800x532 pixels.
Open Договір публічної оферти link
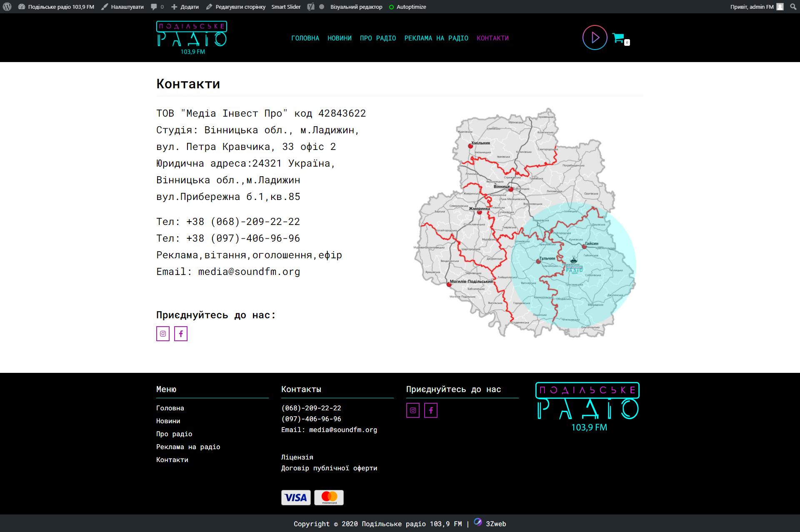coord(329,468)
